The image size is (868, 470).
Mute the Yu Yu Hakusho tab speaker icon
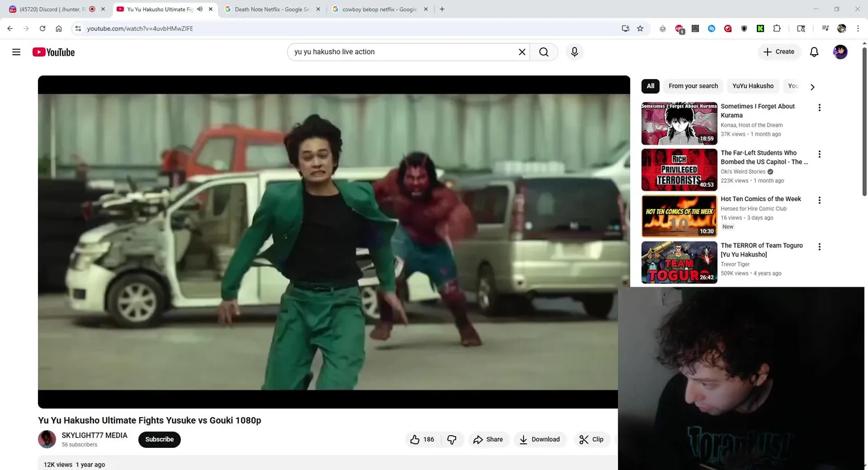(x=199, y=9)
